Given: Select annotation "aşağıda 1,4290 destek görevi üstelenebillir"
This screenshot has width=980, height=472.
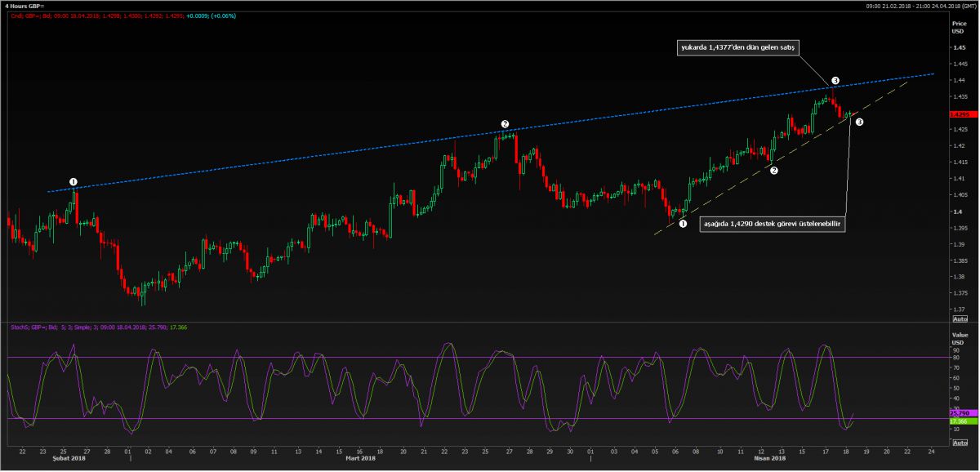Looking at the screenshot, I should pyautogui.click(x=771, y=225).
